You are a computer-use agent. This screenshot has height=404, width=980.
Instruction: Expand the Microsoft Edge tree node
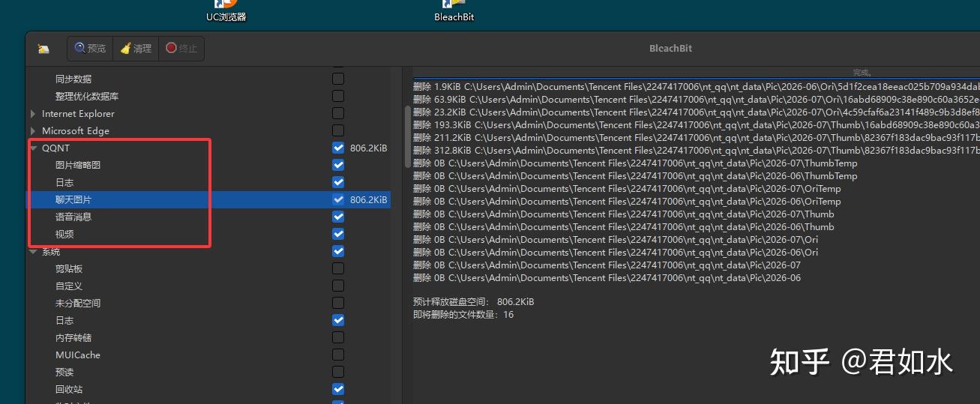point(33,131)
